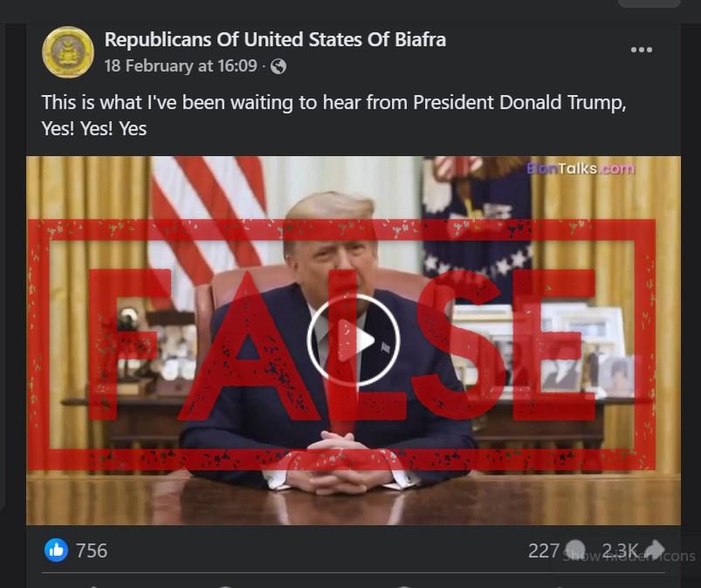Show the 227 comments
This screenshot has height=588, width=701.
[544, 550]
